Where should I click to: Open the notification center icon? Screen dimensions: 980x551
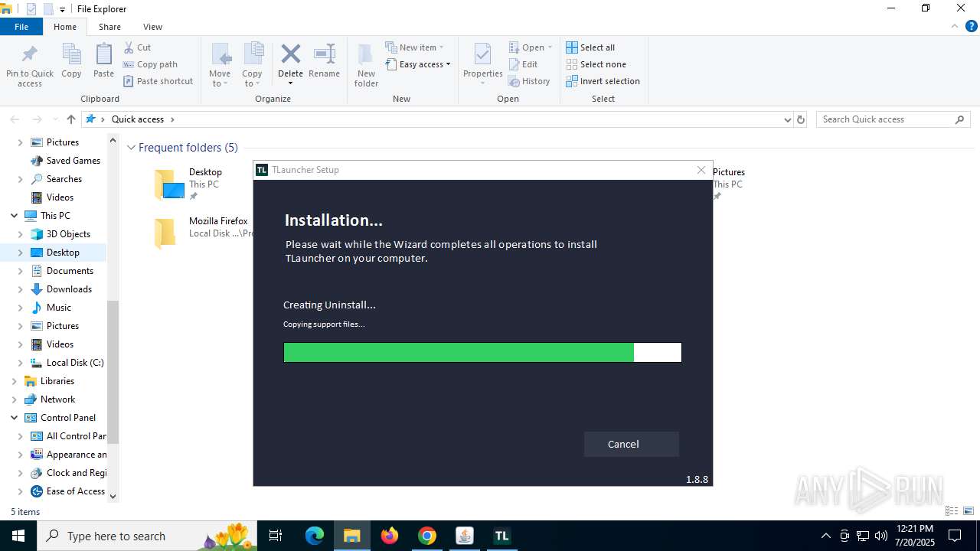[x=955, y=536]
